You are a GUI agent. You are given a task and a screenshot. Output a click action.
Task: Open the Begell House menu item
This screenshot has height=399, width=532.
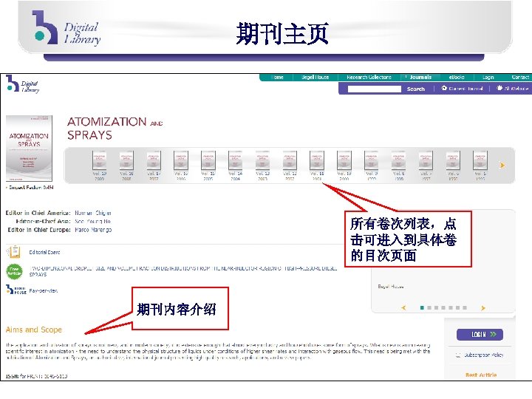point(316,78)
